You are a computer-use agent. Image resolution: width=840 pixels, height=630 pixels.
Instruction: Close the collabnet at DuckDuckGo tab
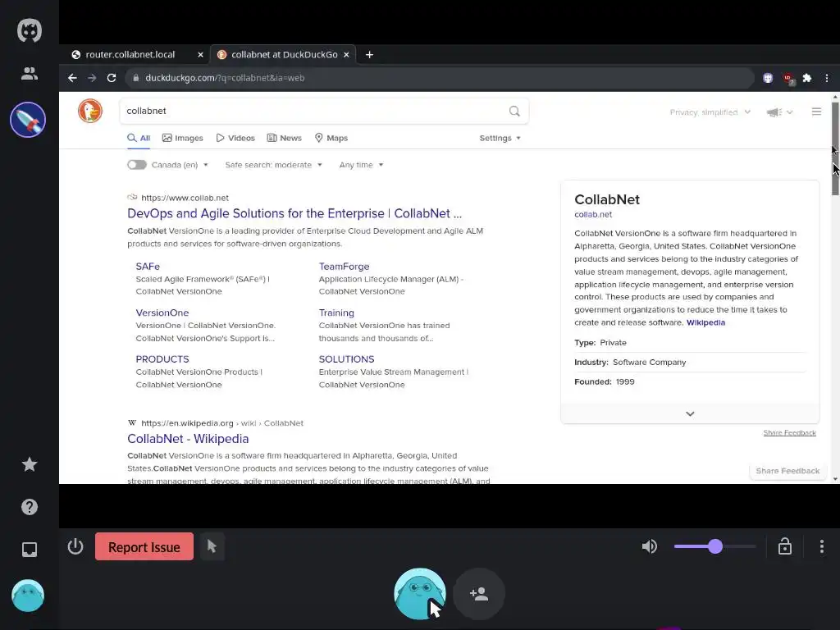coord(346,55)
